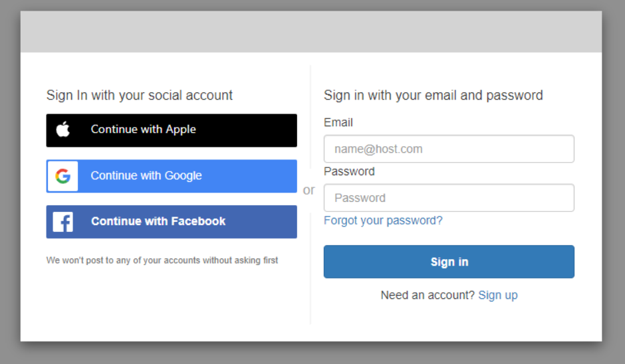This screenshot has height=364, width=625.
Task: Click the Google "G" logo icon
Action: click(63, 176)
